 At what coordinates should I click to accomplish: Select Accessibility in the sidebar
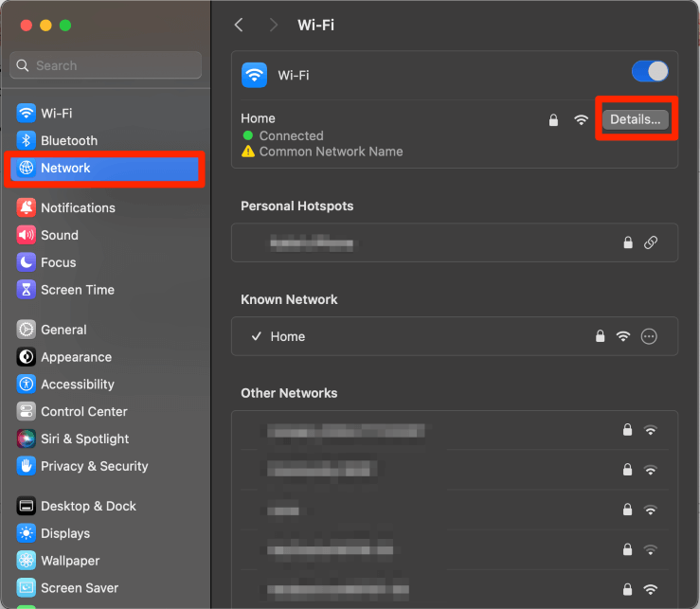coord(77,384)
